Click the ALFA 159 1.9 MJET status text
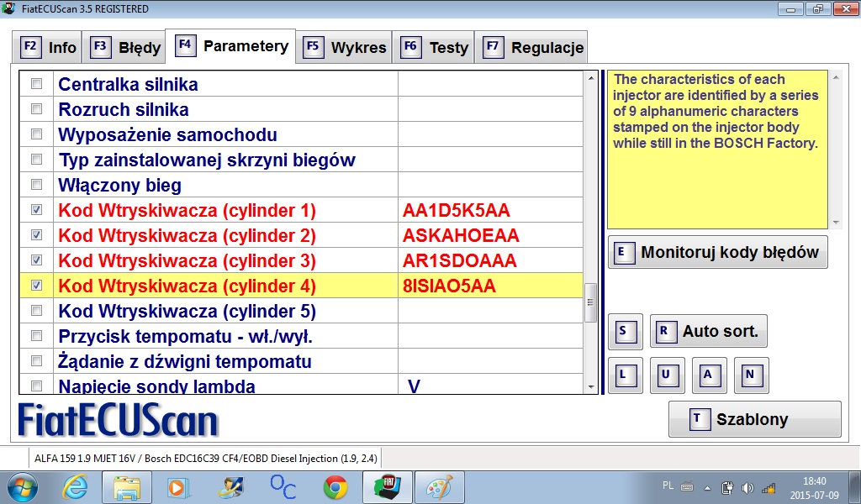Image resolution: width=861 pixels, height=504 pixels. [206, 459]
